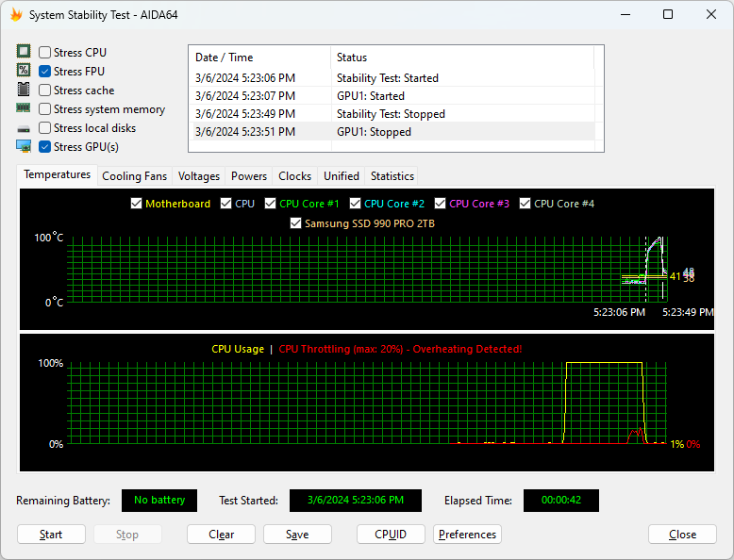Hide the Motherboard temperature graph line
This screenshot has width=734, height=560.
(137, 204)
